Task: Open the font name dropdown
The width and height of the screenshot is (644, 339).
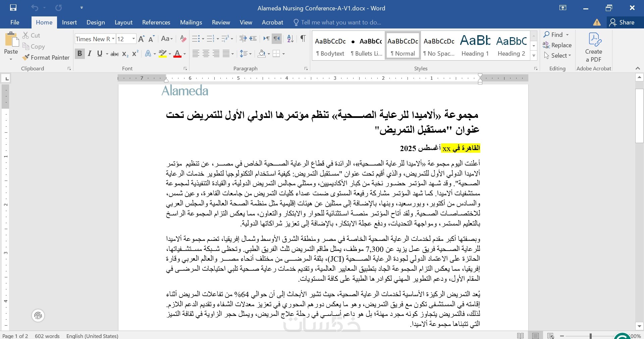Action: tap(113, 39)
